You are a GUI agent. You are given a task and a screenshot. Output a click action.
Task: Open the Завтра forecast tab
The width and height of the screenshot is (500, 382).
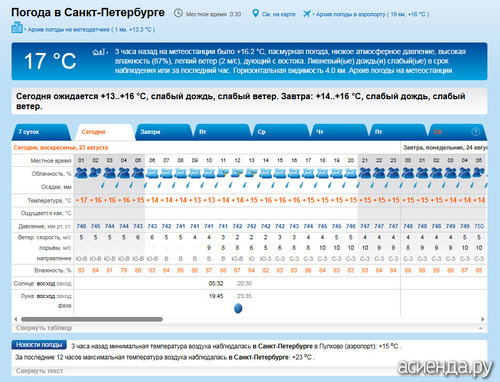(x=163, y=132)
